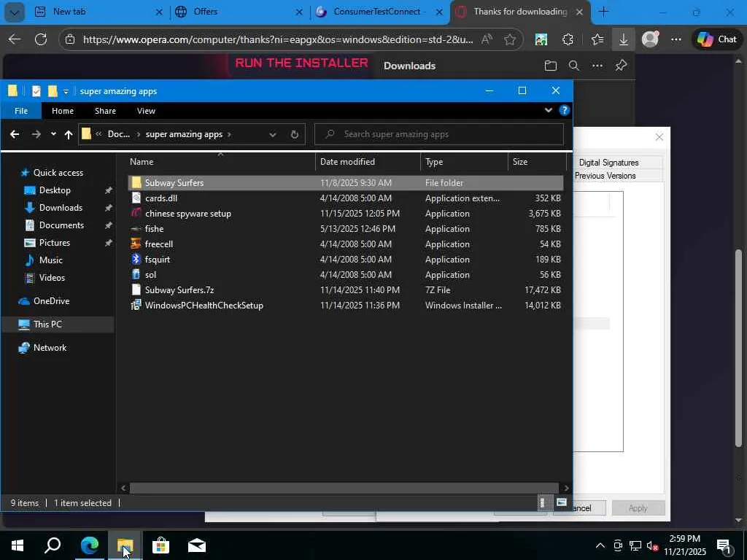
Task: Open Previous Versions tab in properties dialog
Action: click(605, 176)
